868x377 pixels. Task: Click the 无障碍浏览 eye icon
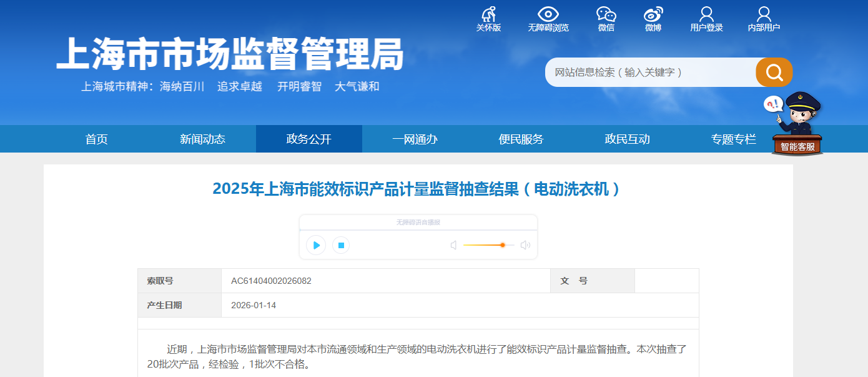pos(548,15)
